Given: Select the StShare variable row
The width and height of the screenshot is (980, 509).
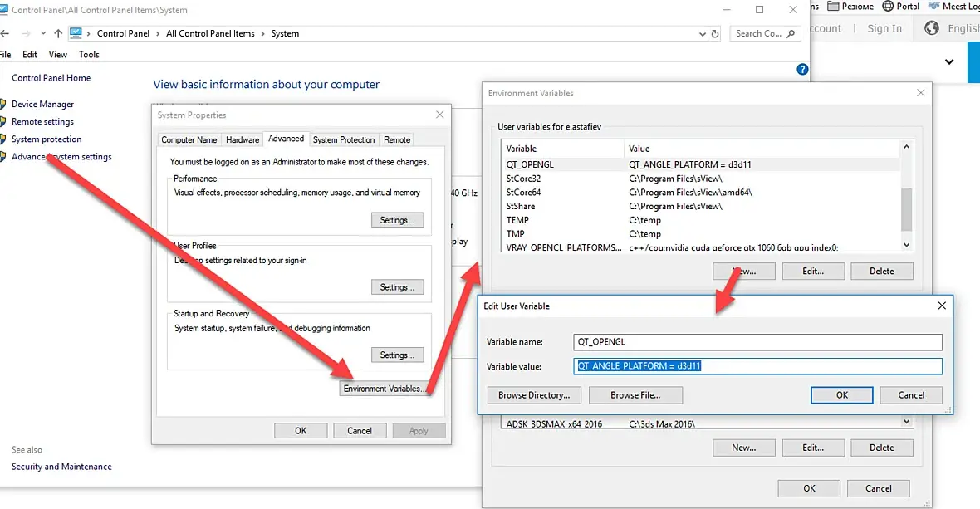Looking at the screenshot, I should click(x=700, y=206).
